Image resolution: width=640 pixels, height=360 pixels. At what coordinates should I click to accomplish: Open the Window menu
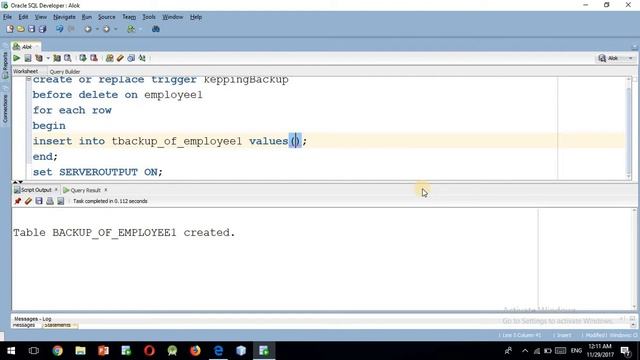pos(172,17)
